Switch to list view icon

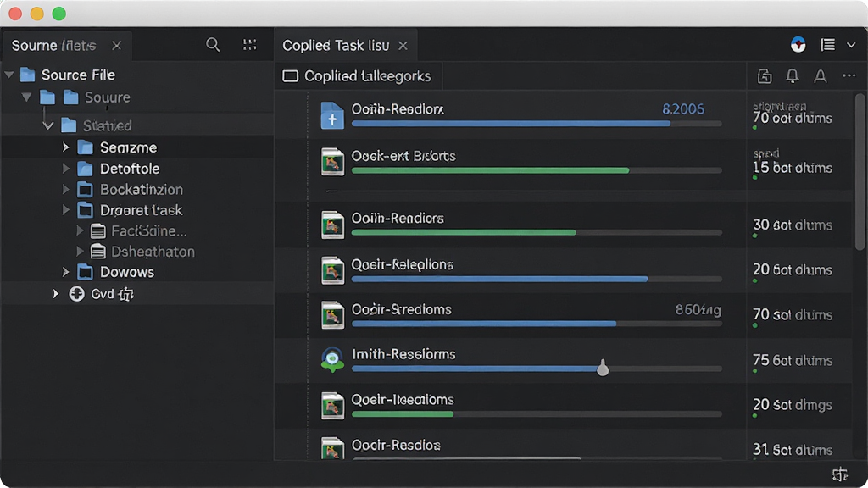pos(827,45)
